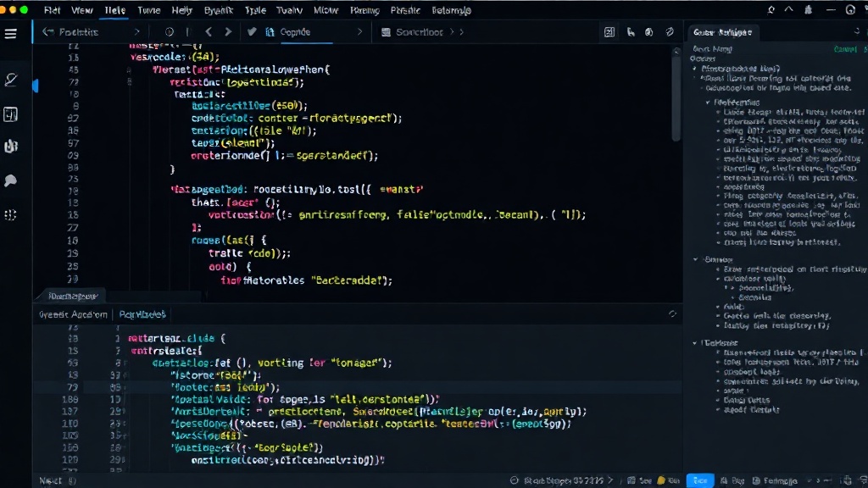Image resolution: width=868 pixels, height=488 pixels.
Task: Click the chevron after the status bar branch text
Action: coord(610,480)
